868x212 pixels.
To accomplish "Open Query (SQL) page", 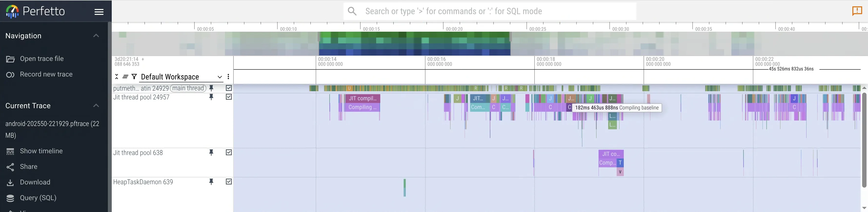I will tap(38, 198).
